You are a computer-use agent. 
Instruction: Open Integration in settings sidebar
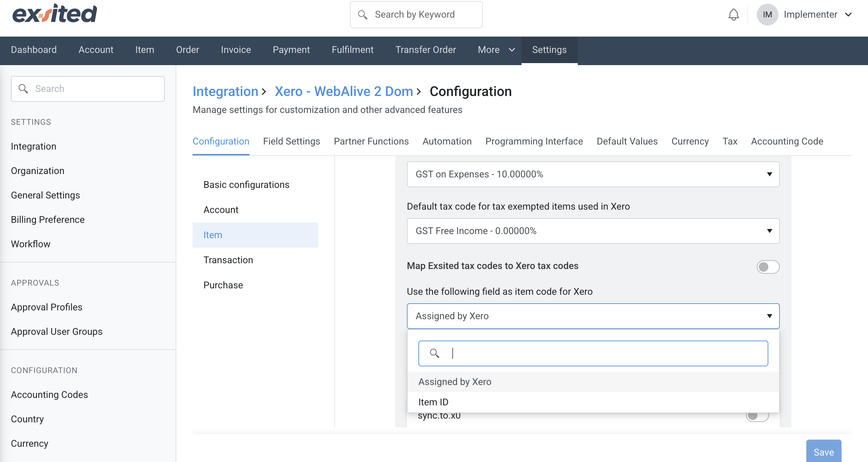point(34,147)
